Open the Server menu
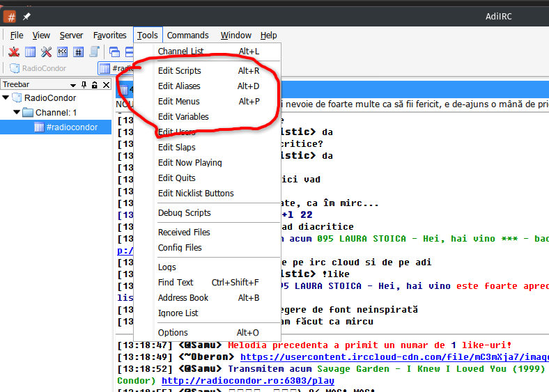This screenshot has width=549, height=392. 71,36
